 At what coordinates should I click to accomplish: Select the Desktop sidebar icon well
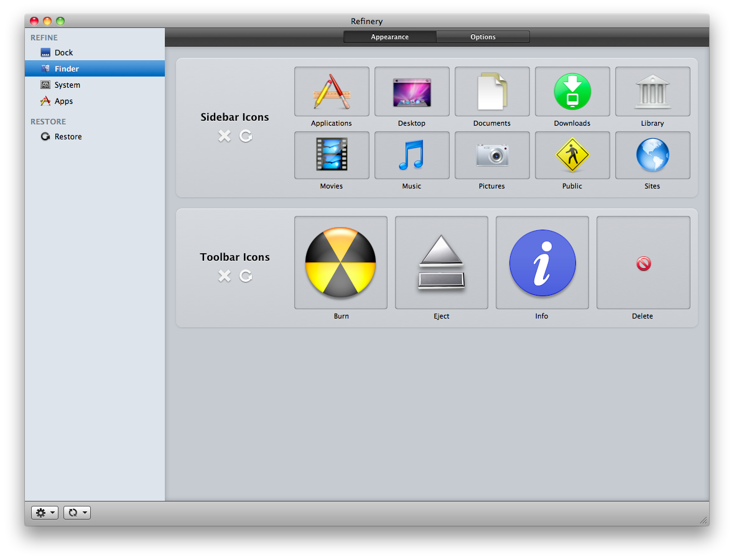pos(412,91)
